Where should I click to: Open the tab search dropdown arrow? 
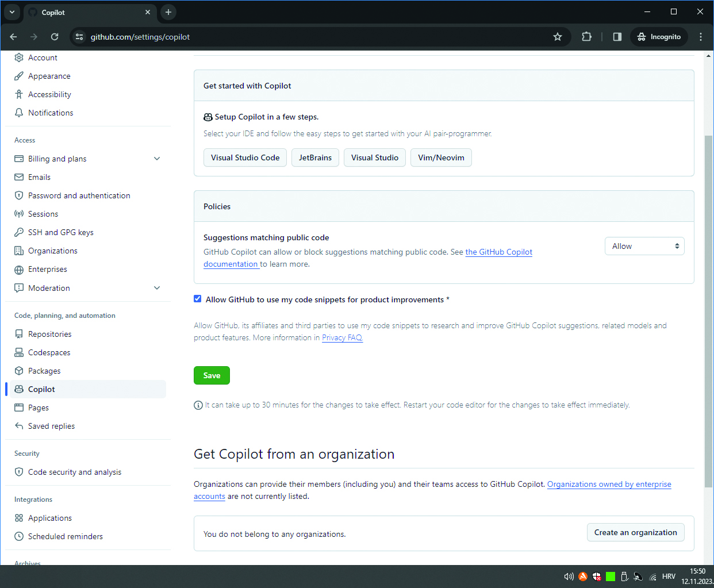[x=11, y=12]
